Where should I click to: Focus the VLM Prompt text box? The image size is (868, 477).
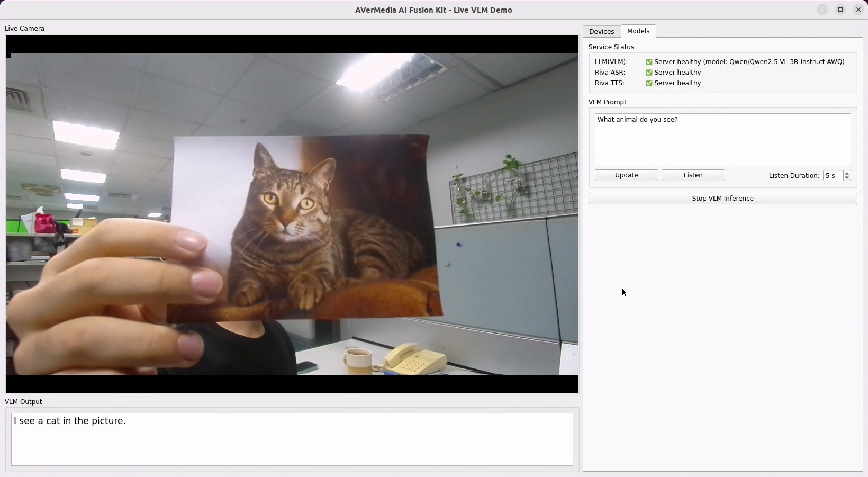722,140
